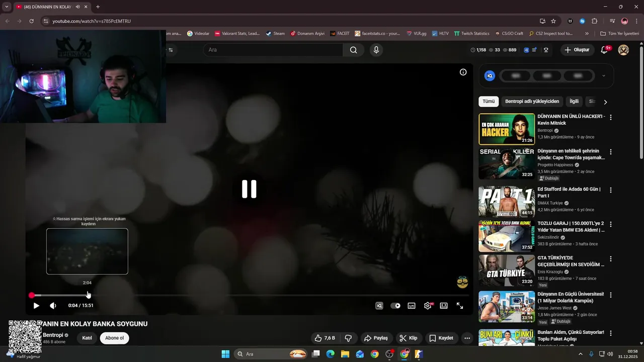Select the Bentropi adlı yükleyiciden chip
Viewport: 644px width, 362px height.
point(532,102)
